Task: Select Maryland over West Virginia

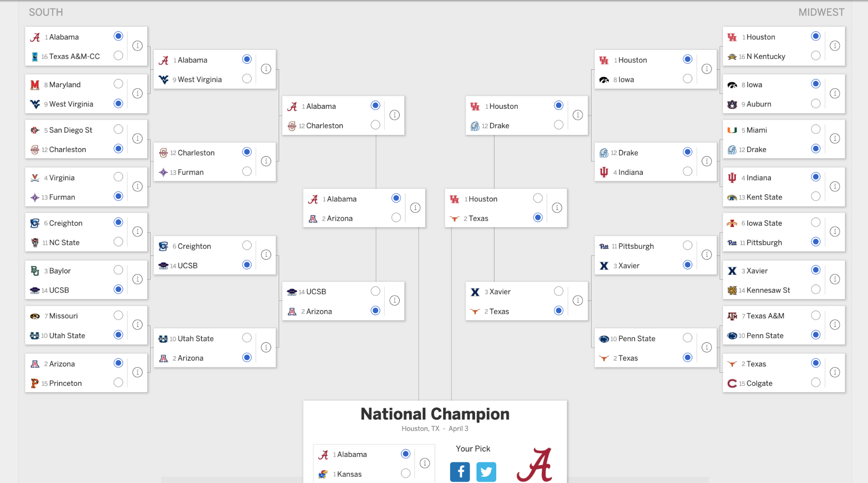Action: tap(118, 84)
